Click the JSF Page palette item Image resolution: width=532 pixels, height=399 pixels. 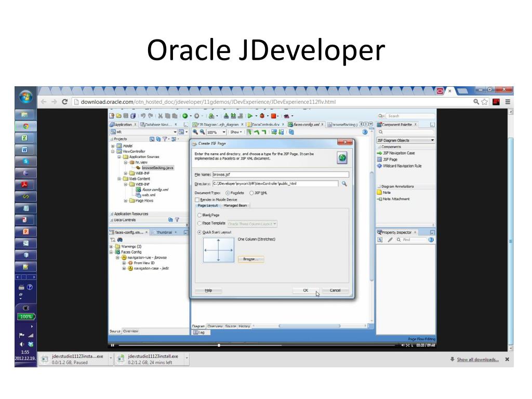(x=387, y=159)
